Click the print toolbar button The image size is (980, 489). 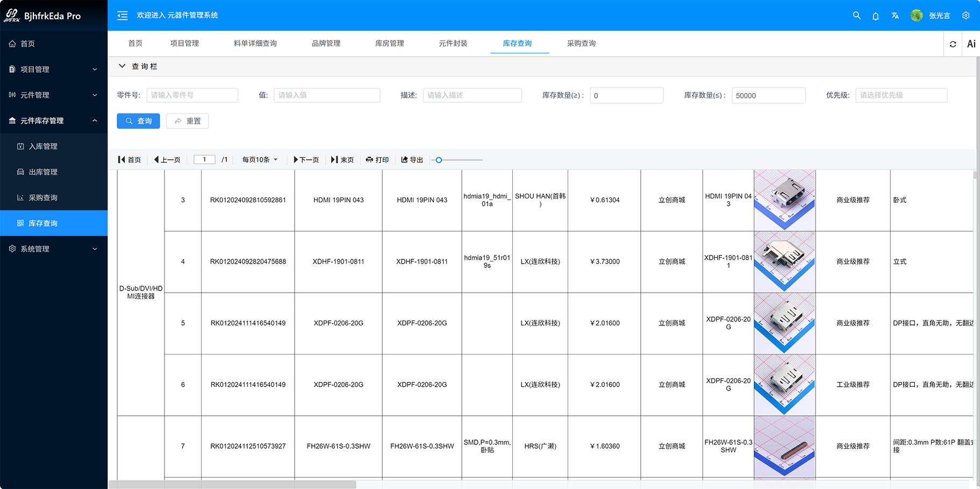(x=377, y=160)
